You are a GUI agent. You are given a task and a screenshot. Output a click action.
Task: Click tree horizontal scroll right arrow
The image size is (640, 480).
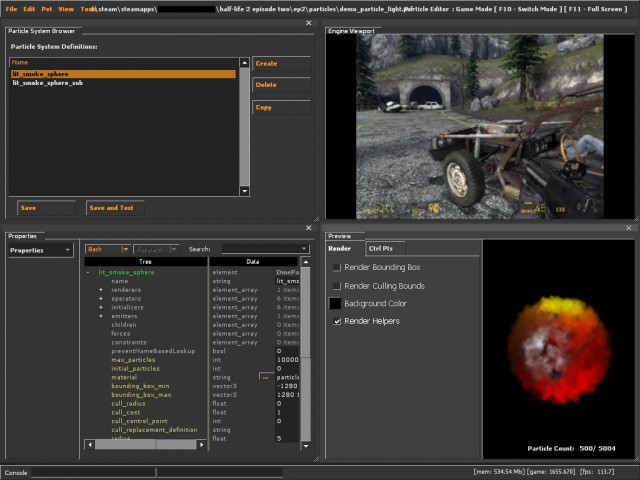[201, 444]
